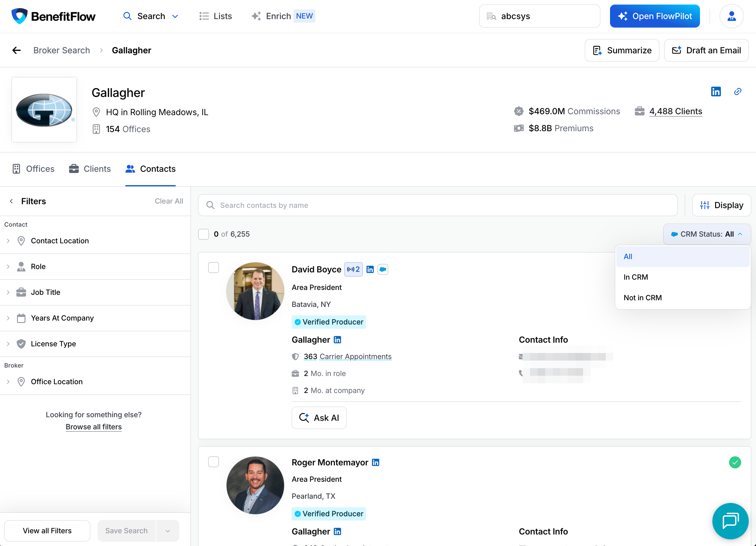
Task: Click Roger Montemayor's profile photo
Action: coord(255,485)
